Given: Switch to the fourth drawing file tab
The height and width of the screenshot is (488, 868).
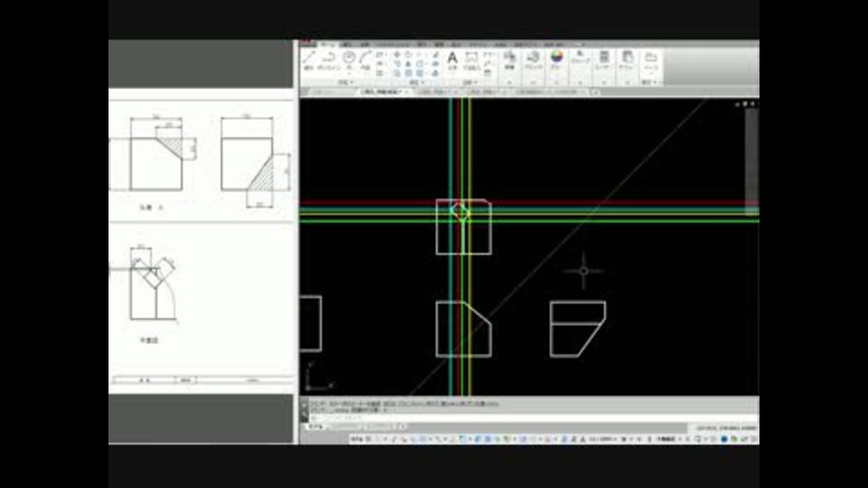Looking at the screenshot, I should click(550, 92).
